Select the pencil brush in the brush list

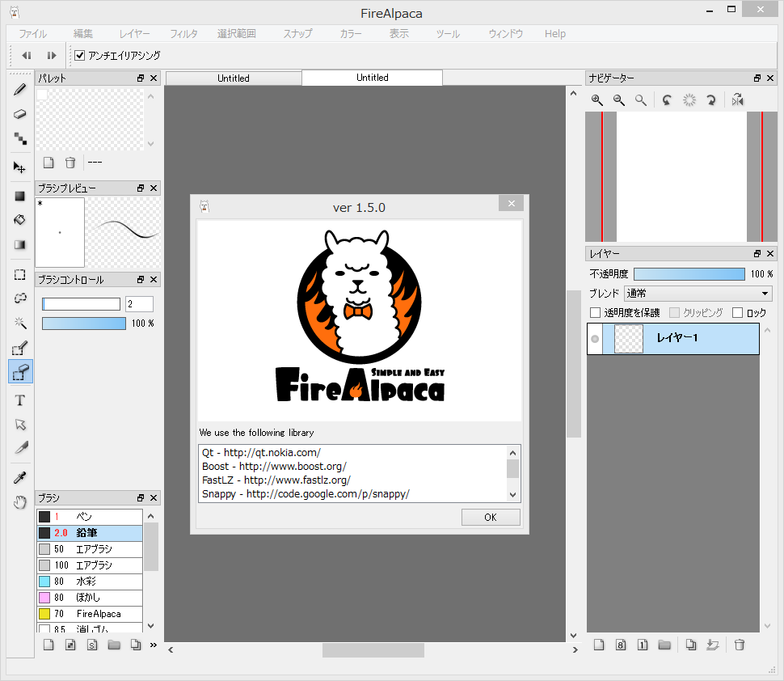click(x=89, y=532)
